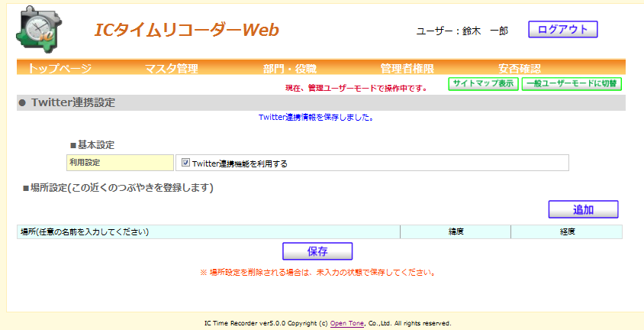Click the Twitter連携設定 section heading
This screenshot has width=644, height=330.
(73, 103)
